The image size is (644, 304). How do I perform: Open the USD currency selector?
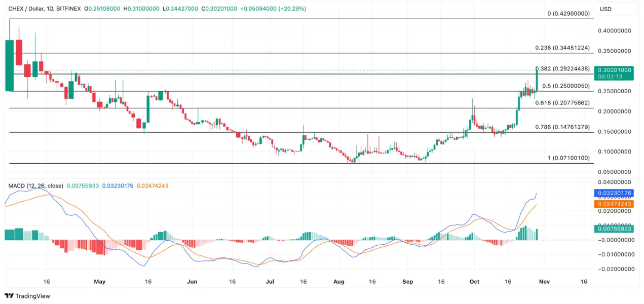click(x=607, y=9)
